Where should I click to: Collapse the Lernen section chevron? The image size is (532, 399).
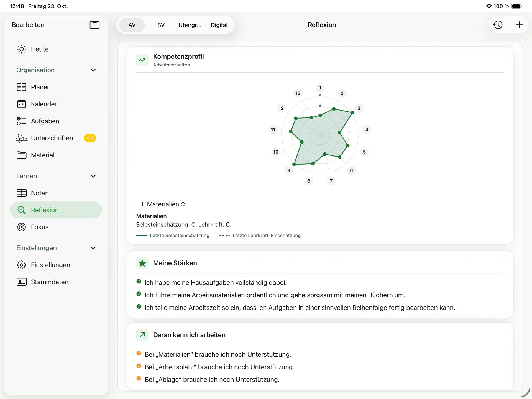point(93,176)
